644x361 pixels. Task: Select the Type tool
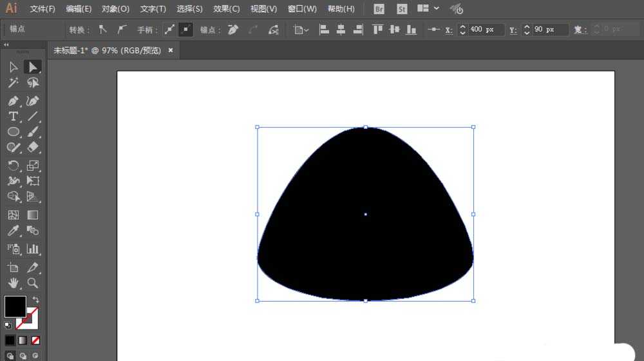(13, 117)
